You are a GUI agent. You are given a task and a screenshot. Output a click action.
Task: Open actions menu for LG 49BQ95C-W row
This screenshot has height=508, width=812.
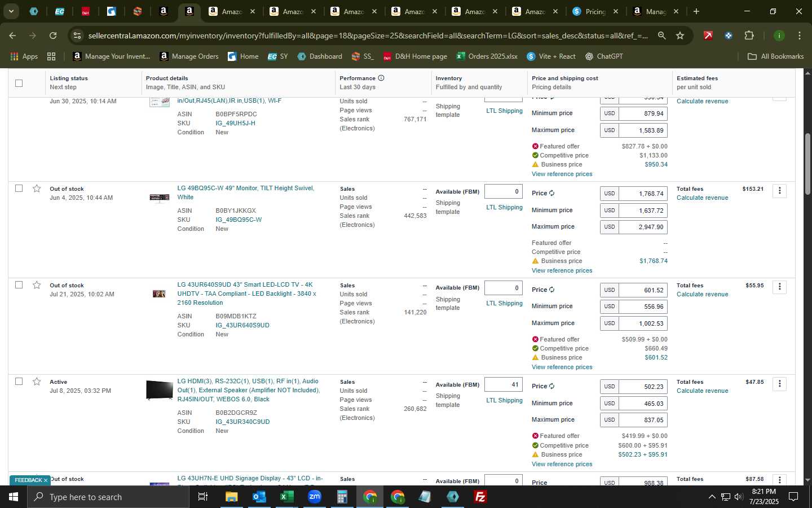[x=779, y=191]
